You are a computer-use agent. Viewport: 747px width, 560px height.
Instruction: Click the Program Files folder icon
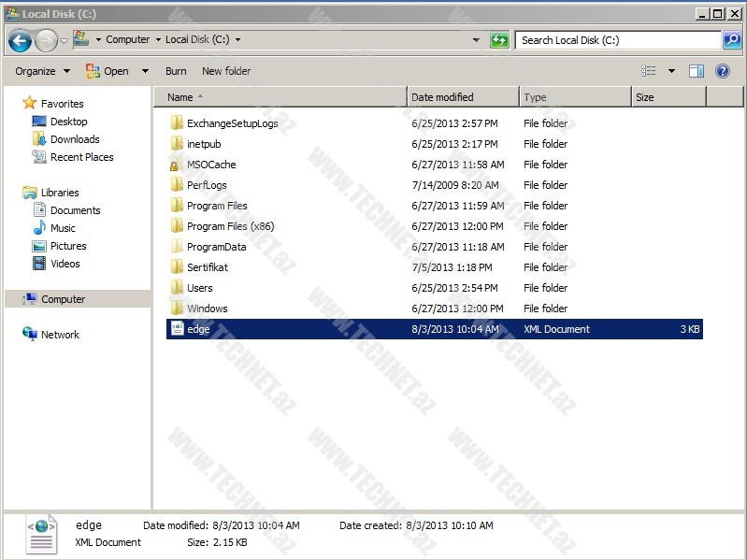pos(177,206)
